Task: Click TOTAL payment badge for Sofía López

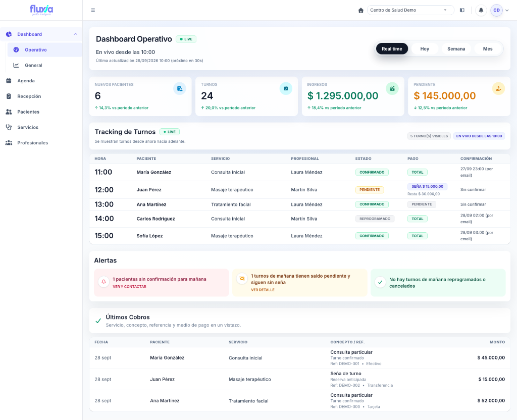Action: (x=418, y=236)
